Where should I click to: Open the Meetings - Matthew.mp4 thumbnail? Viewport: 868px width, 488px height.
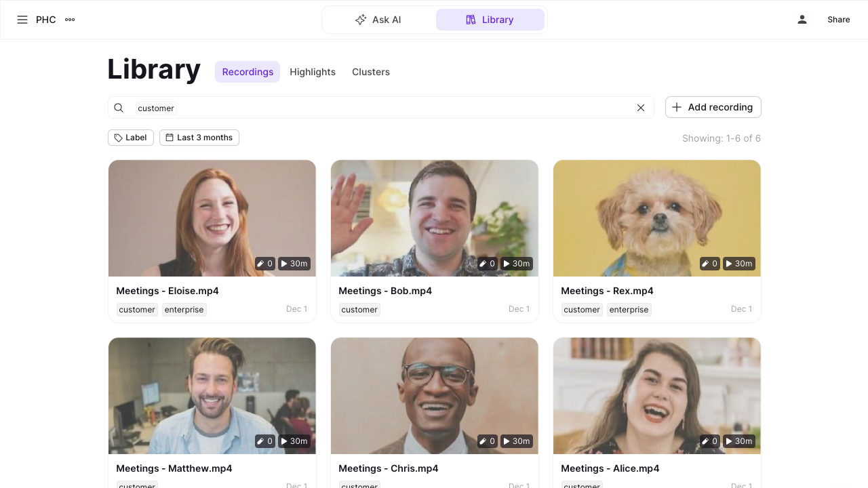click(x=212, y=396)
